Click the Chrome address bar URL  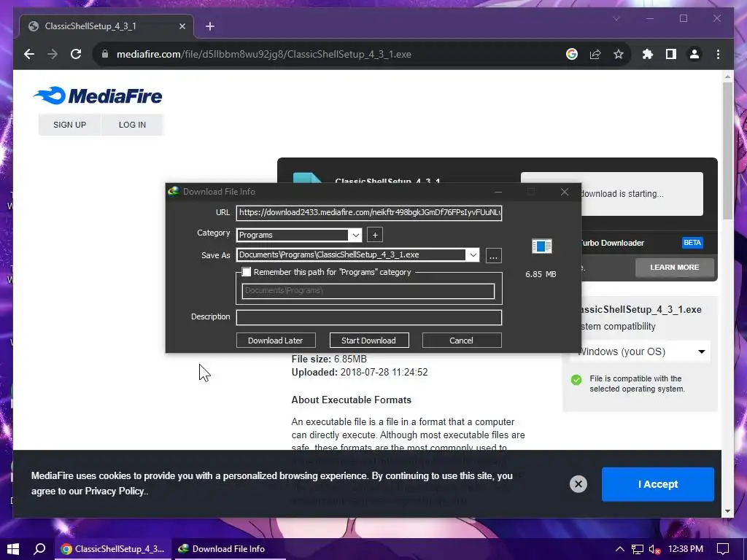coord(264,54)
